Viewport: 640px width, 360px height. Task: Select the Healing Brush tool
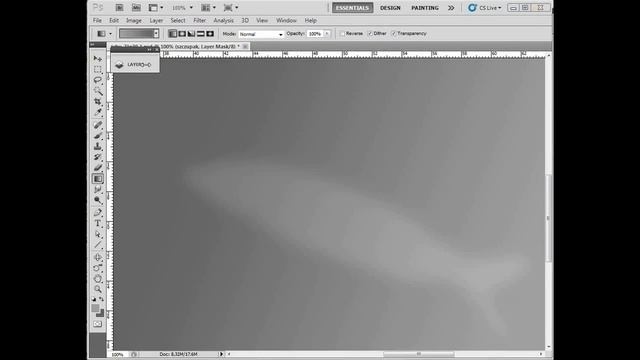[98, 125]
